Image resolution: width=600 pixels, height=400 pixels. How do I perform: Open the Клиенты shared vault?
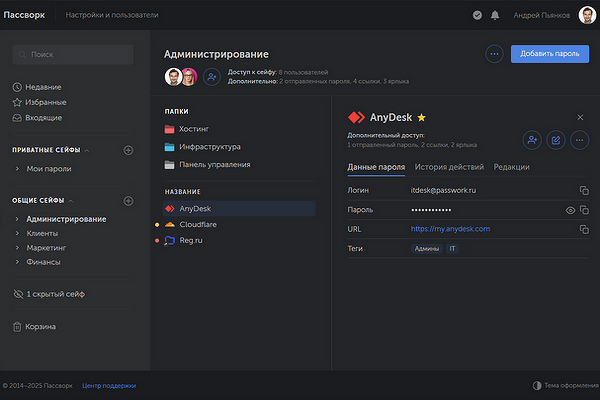click(x=42, y=233)
